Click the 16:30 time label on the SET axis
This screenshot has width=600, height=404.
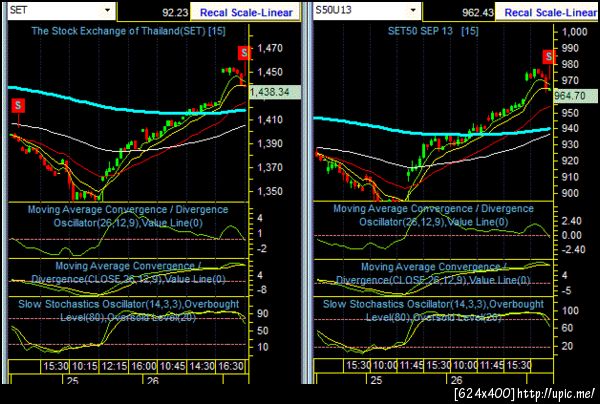(x=231, y=366)
